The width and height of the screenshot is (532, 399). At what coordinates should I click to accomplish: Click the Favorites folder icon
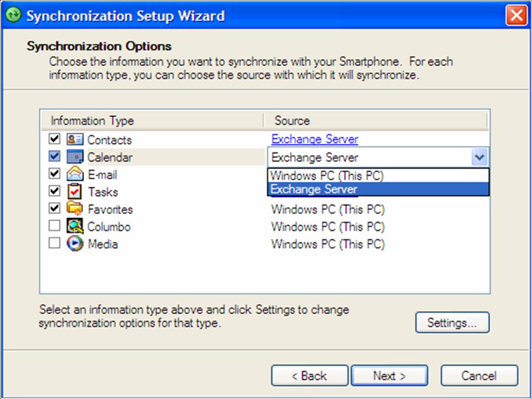pyautogui.click(x=74, y=208)
